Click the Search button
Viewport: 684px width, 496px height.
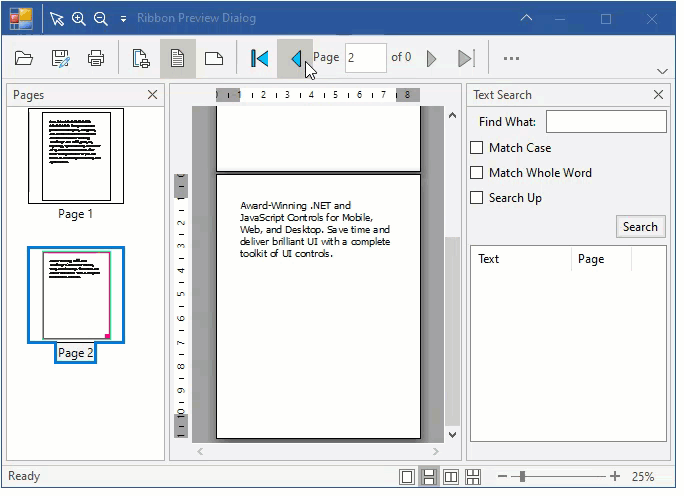coord(640,227)
